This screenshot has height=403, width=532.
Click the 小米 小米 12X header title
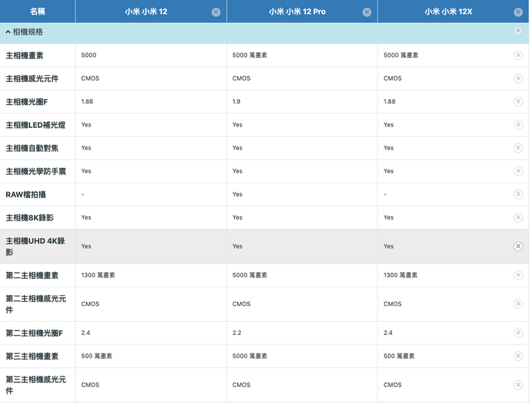pos(449,12)
